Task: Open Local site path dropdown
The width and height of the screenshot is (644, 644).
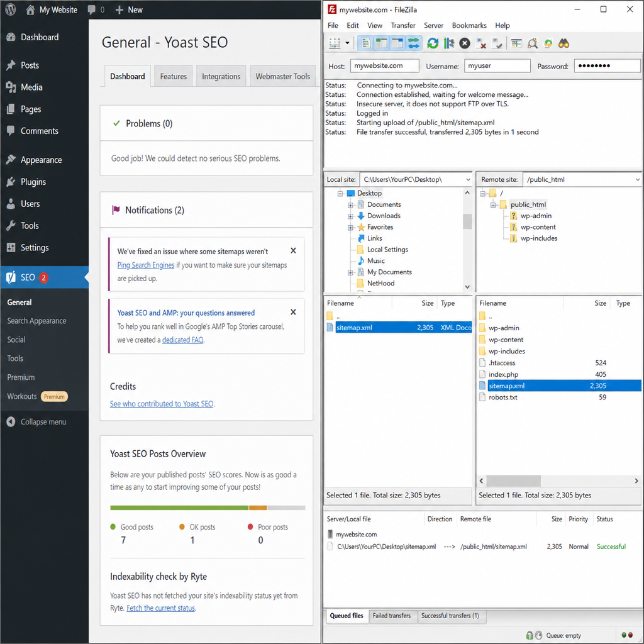Action: click(x=468, y=179)
